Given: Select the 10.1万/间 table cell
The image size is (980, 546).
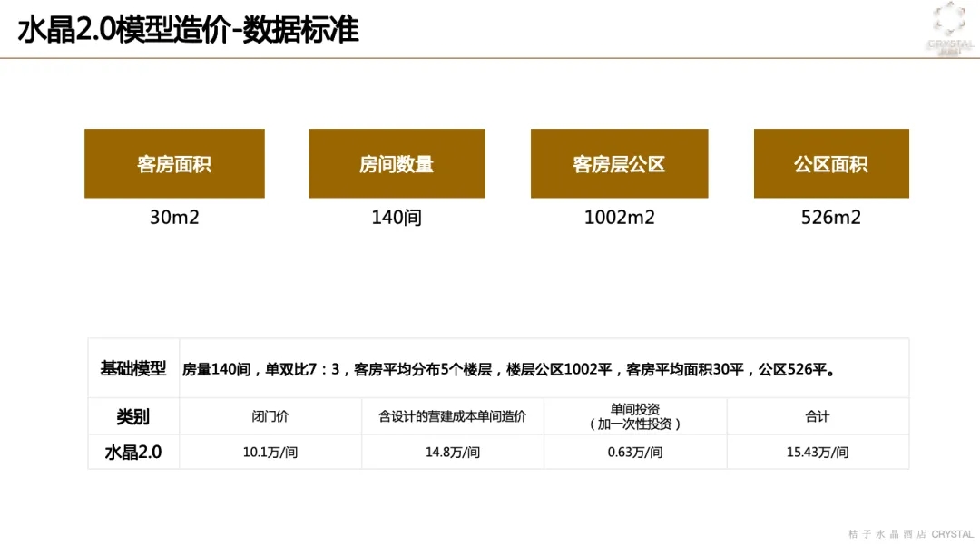Looking at the screenshot, I should point(270,452).
